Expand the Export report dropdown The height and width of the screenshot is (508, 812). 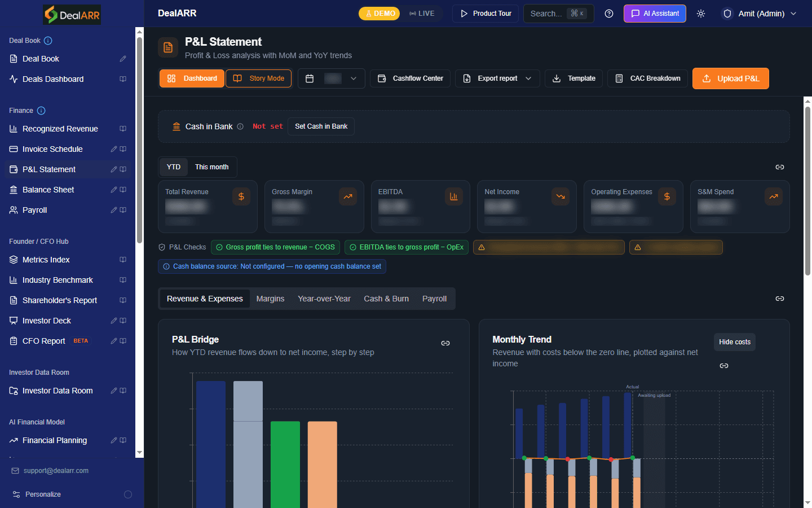tap(497, 78)
